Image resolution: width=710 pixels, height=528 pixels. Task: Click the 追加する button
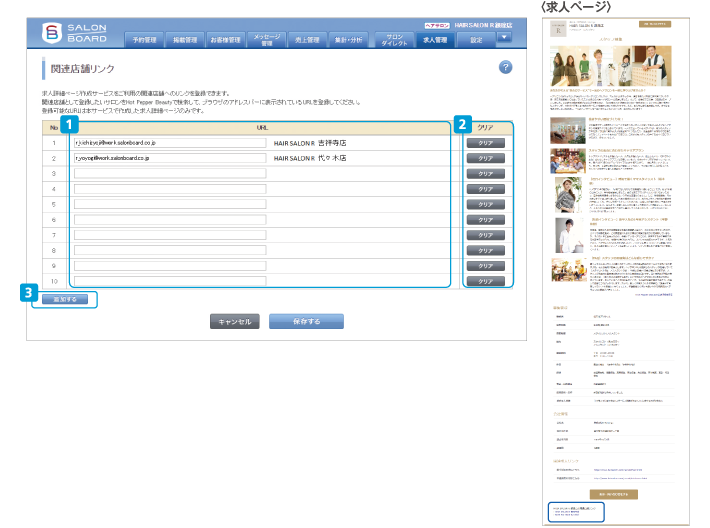[64, 299]
